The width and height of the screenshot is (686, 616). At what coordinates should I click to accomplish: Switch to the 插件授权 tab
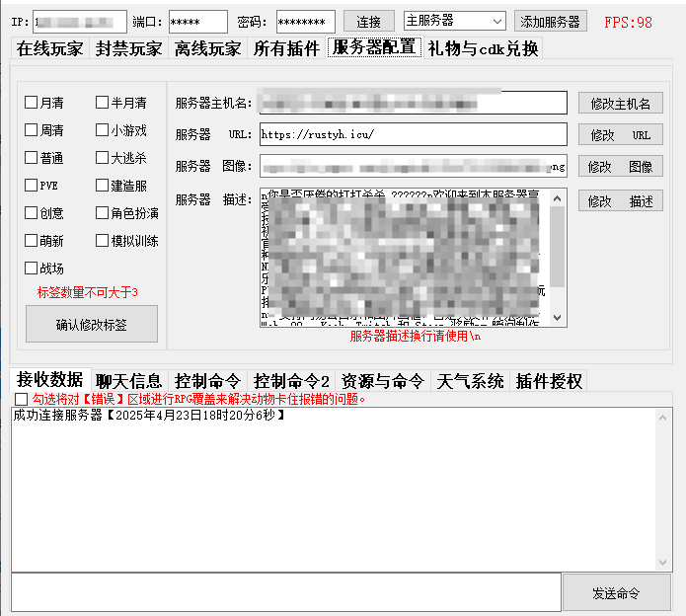pos(549,381)
